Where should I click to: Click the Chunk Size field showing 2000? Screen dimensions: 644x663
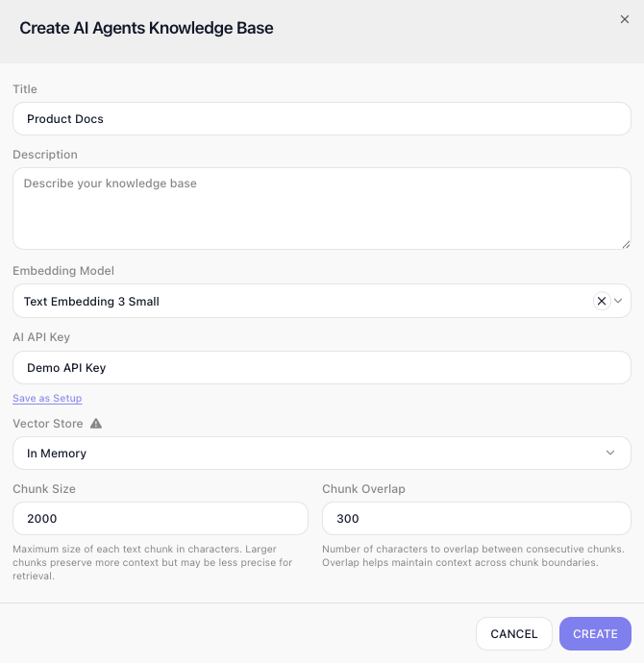pyautogui.click(x=161, y=519)
